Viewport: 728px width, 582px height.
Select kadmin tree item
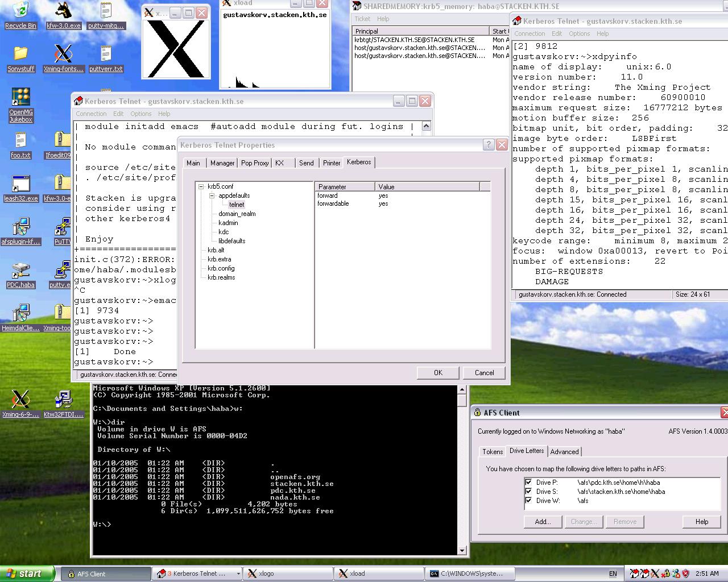[228, 223]
